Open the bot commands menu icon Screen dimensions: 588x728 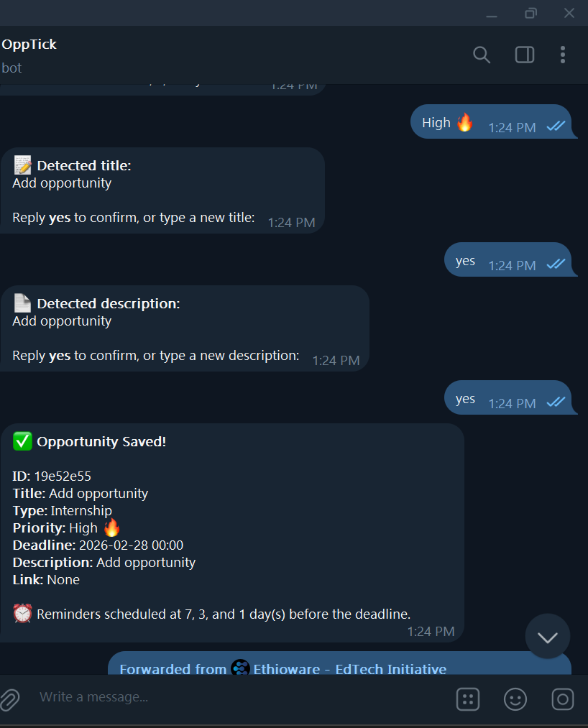(x=468, y=699)
